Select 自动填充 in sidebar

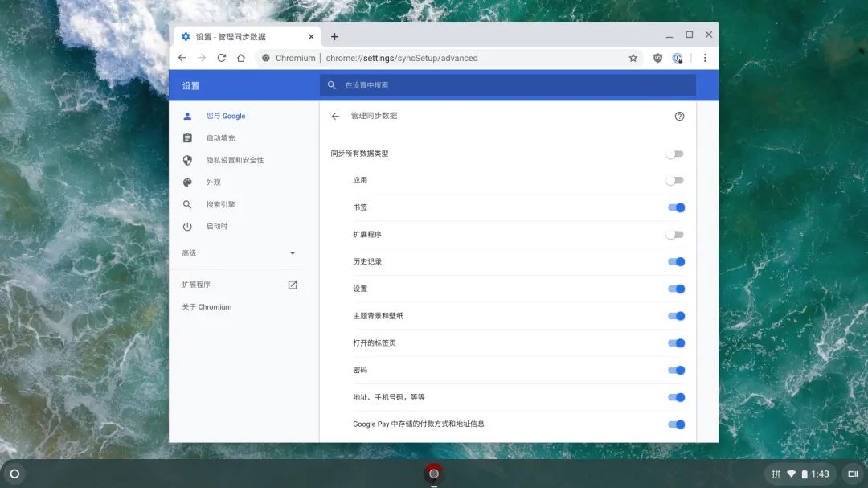tap(220, 138)
